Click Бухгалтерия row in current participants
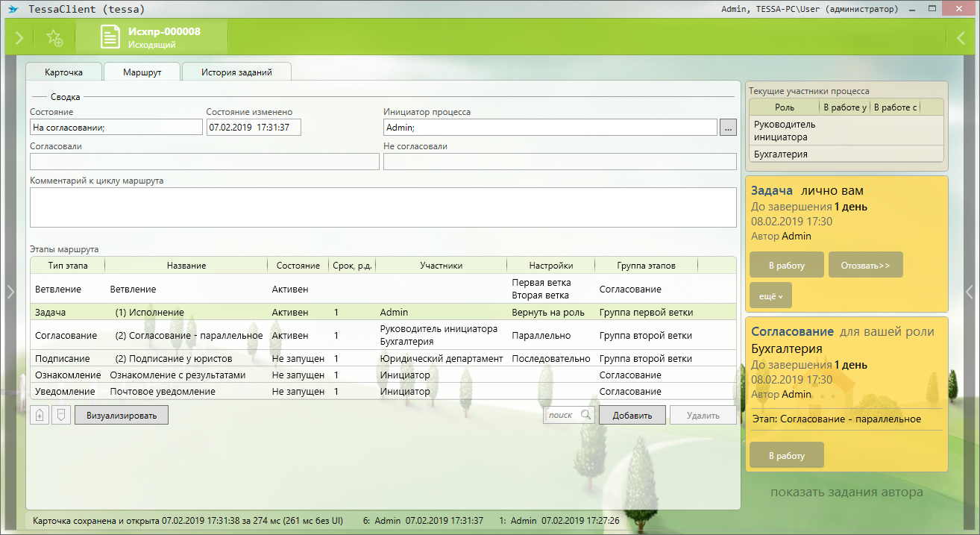980x535 pixels. (x=846, y=154)
